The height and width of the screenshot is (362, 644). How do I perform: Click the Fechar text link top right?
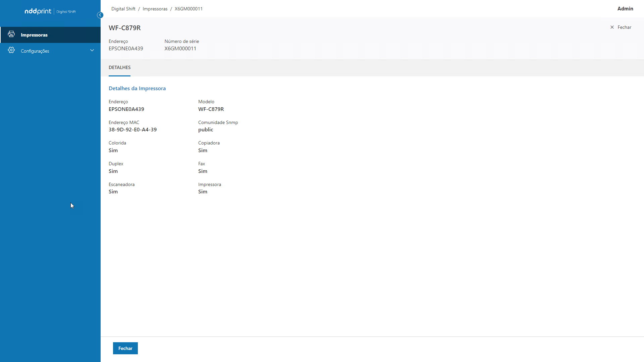[x=624, y=27]
